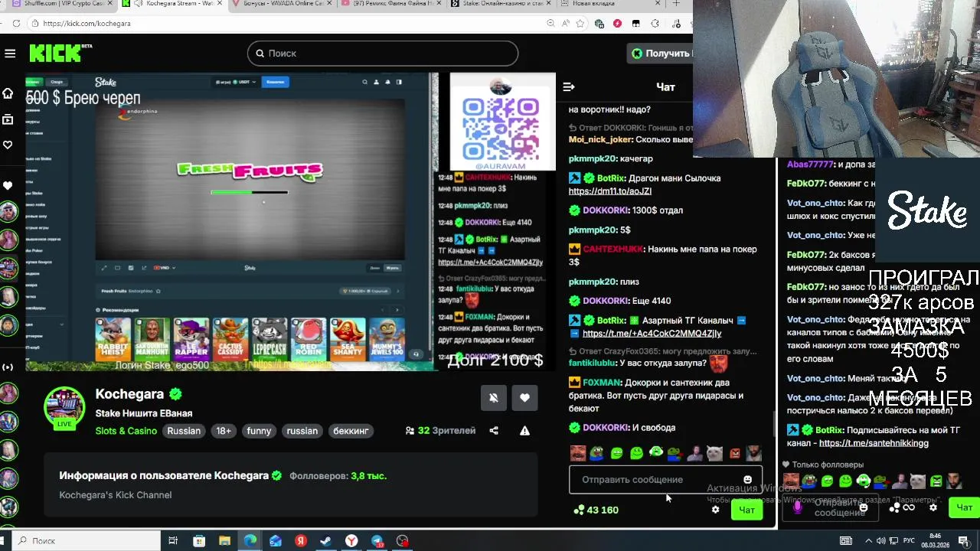Open Kochegara channel avatar
The width and height of the screenshot is (980, 551).
64,407
